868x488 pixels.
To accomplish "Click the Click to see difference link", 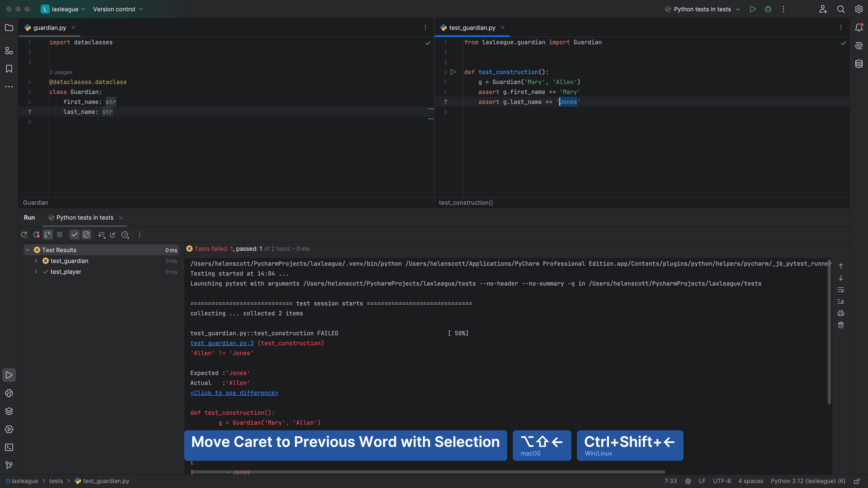I will pyautogui.click(x=234, y=393).
